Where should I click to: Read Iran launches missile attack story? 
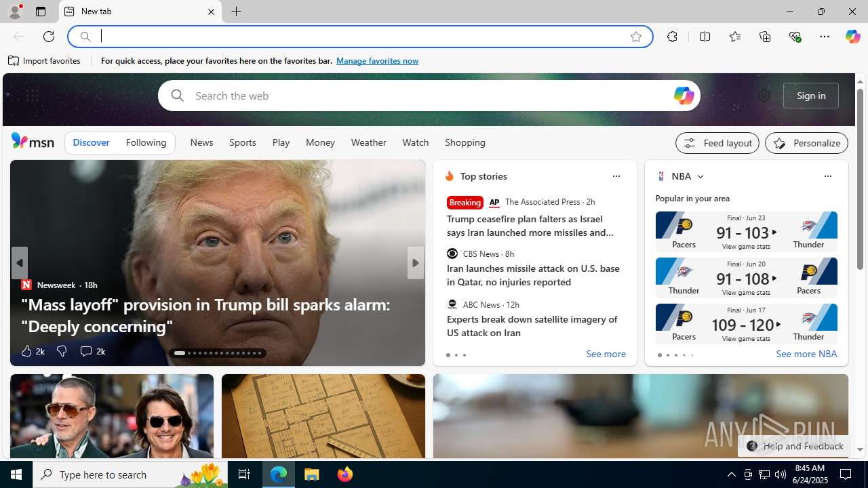click(533, 275)
